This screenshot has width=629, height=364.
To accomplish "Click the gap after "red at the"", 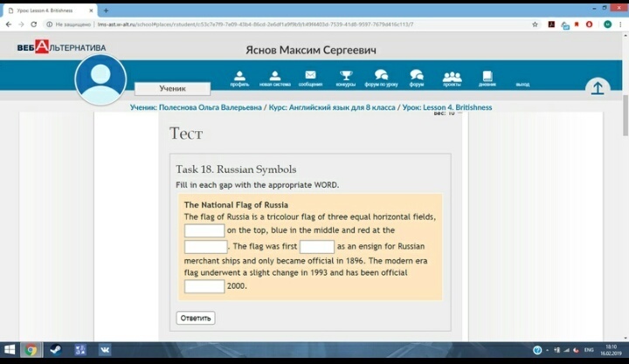I will pos(204,247).
